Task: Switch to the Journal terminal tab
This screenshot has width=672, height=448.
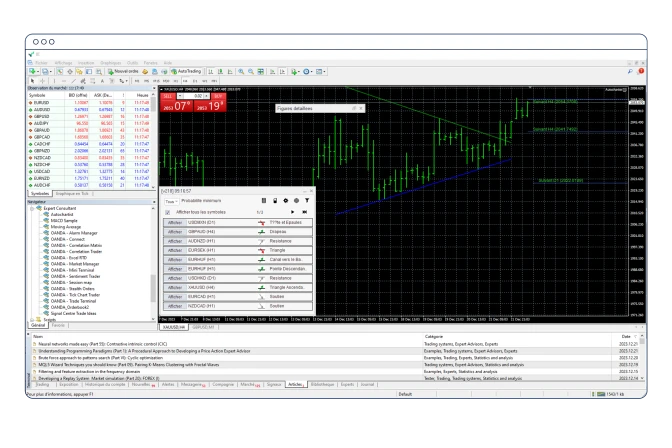Action: point(367,385)
